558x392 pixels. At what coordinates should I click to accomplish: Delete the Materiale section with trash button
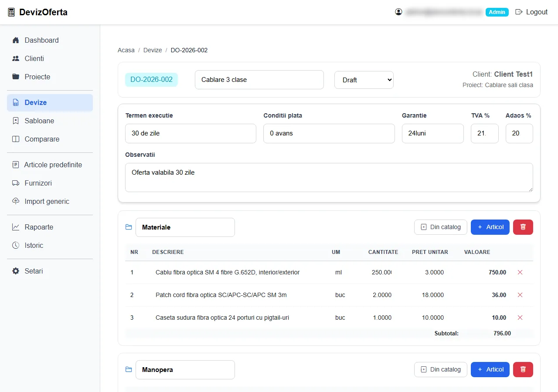[x=523, y=227]
